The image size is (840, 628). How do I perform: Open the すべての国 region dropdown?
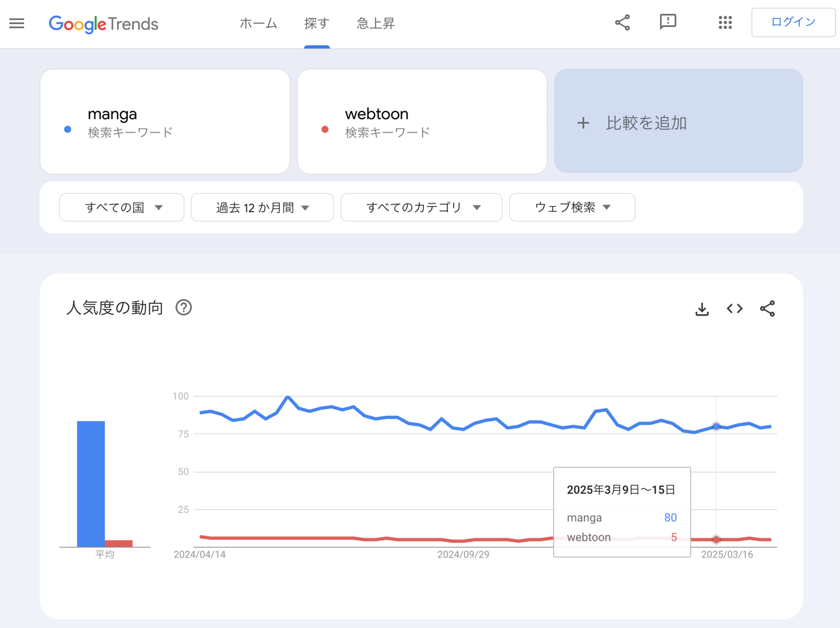[122, 207]
